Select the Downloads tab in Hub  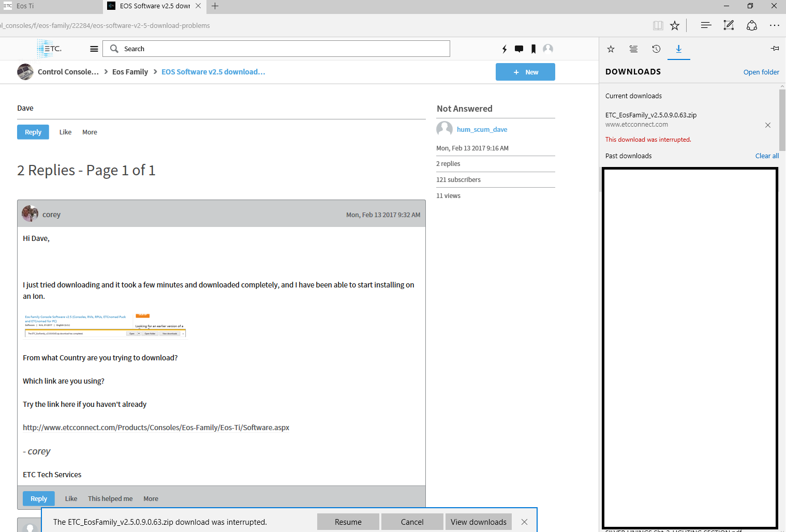pyautogui.click(x=678, y=49)
